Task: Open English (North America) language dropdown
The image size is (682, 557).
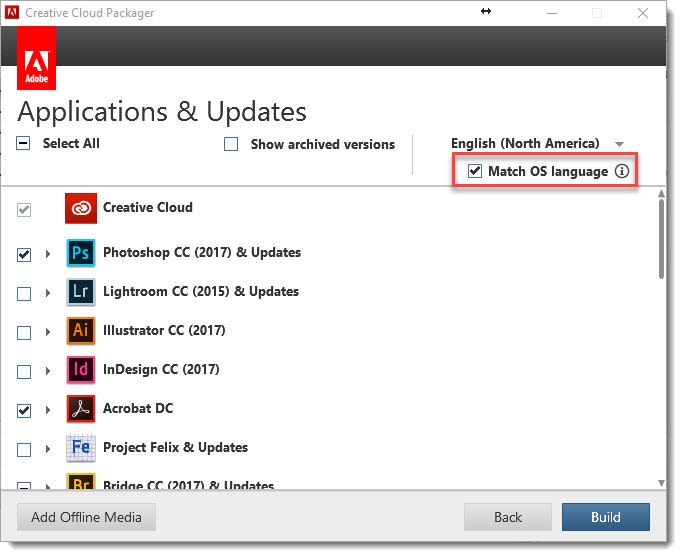Action: point(538,143)
